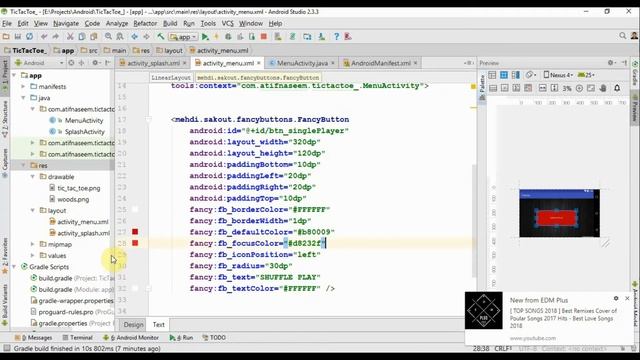Click the fb_borderColor white gutter swatch
The height and width of the screenshot is (360, 640).
135,209
